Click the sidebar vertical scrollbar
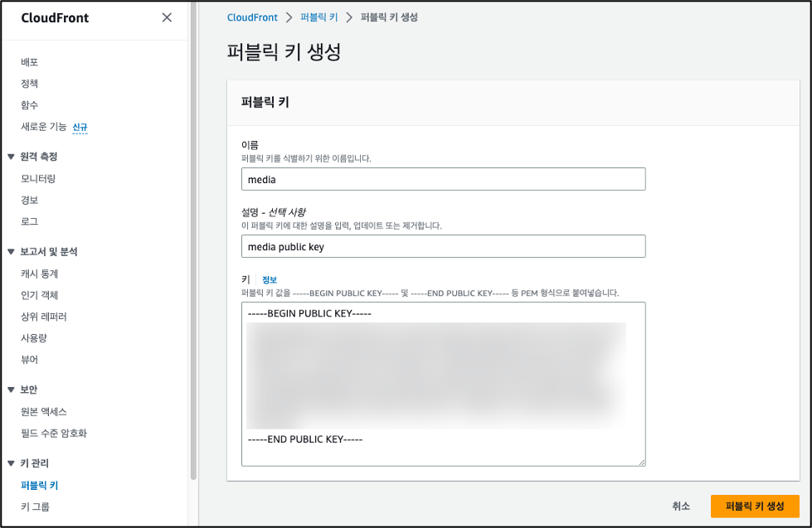Viewport: 812px width, 528px height. [194, 240]
